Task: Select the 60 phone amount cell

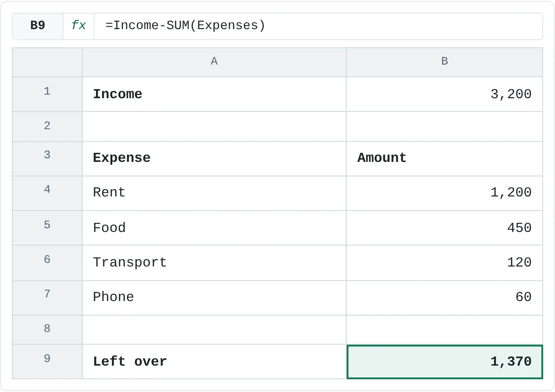Action: 444,298
